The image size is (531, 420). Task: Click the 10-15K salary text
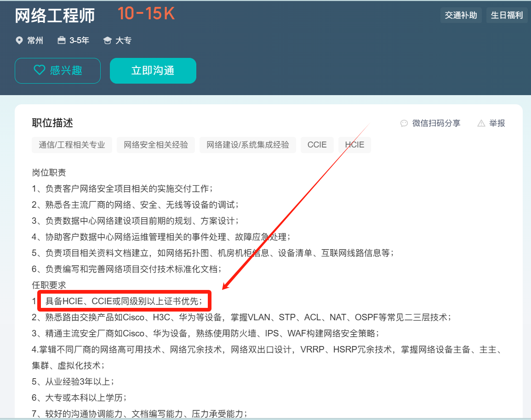point(146,14)
